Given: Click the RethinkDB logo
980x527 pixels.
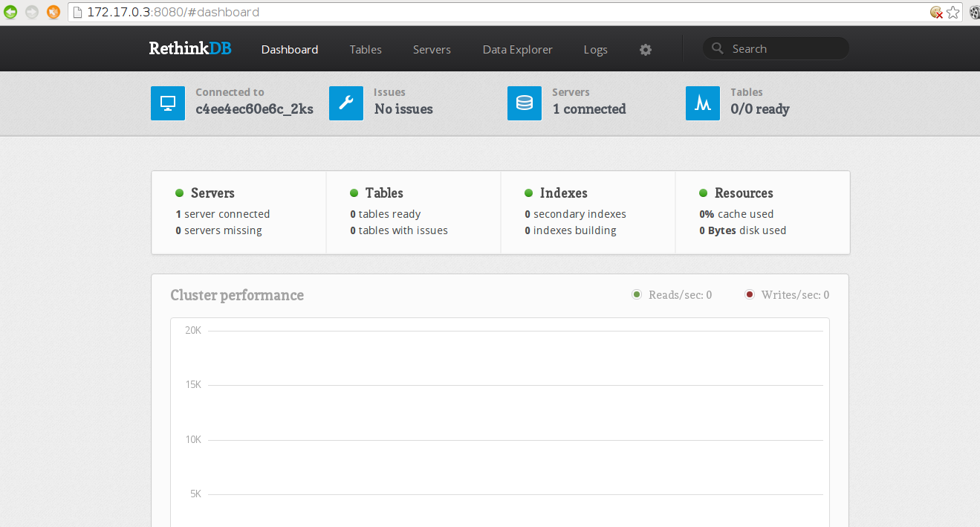Looking at the screenshot, I should (x=190, y=49).
